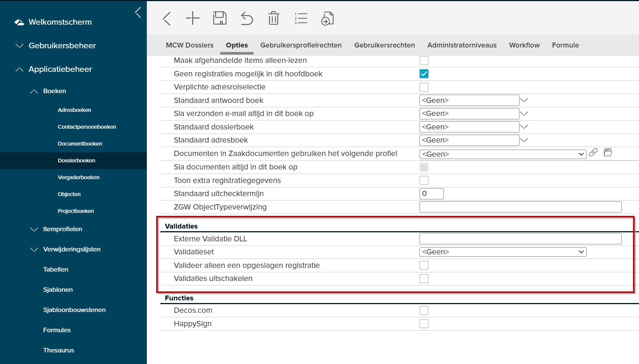Select the Opties tab
The width and height of the screenshot is (639, 364).
tap(237, 45)
